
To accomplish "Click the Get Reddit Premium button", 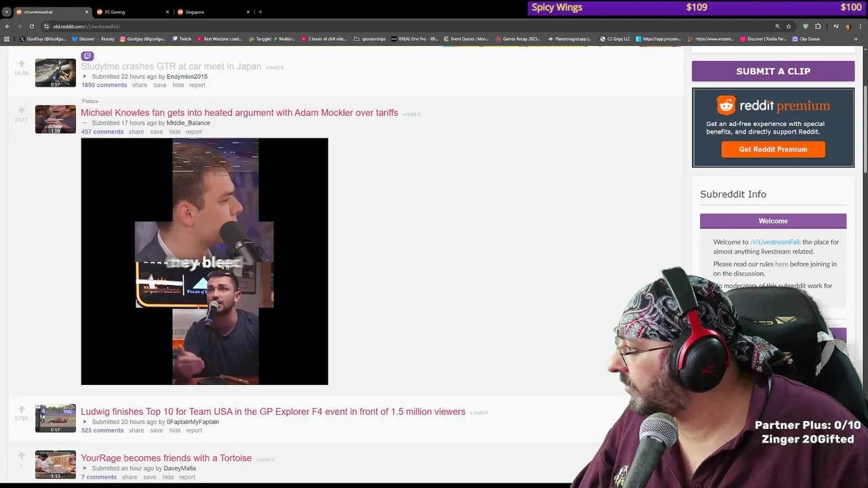I will 773,149.
